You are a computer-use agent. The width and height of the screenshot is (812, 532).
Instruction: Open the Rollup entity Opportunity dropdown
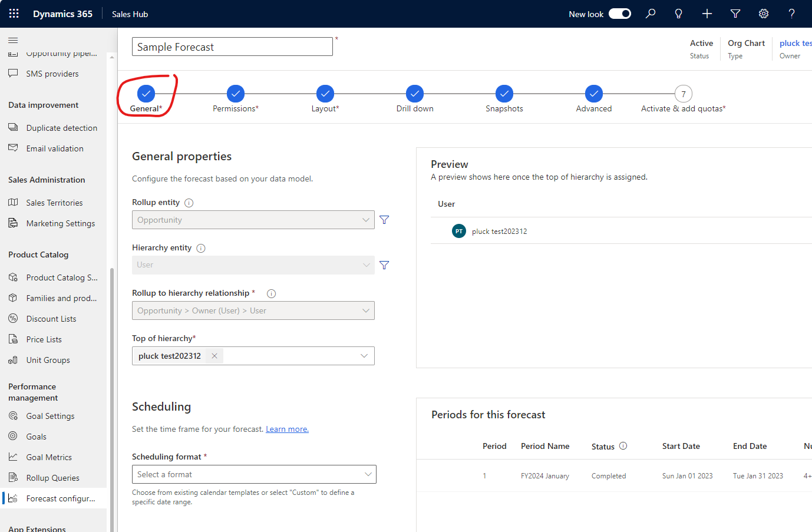(x=253, y=220)
